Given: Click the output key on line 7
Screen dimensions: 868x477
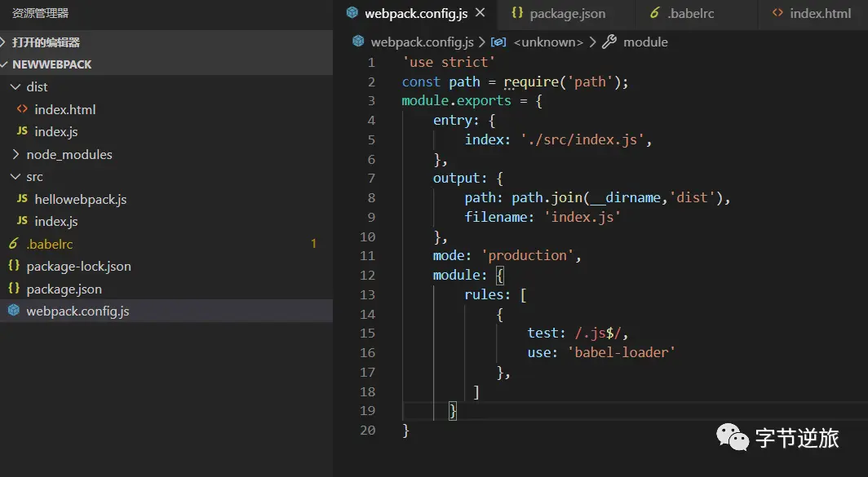Looking at the screenshot, I should click(x=456, y=179).
